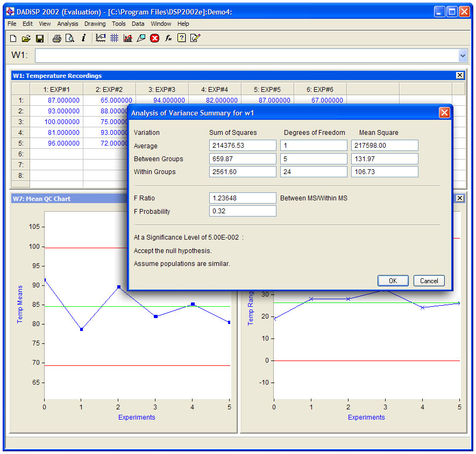Click the axis scales chart toolbar icon
Viewport: 476px width, 454px height.
101,38
